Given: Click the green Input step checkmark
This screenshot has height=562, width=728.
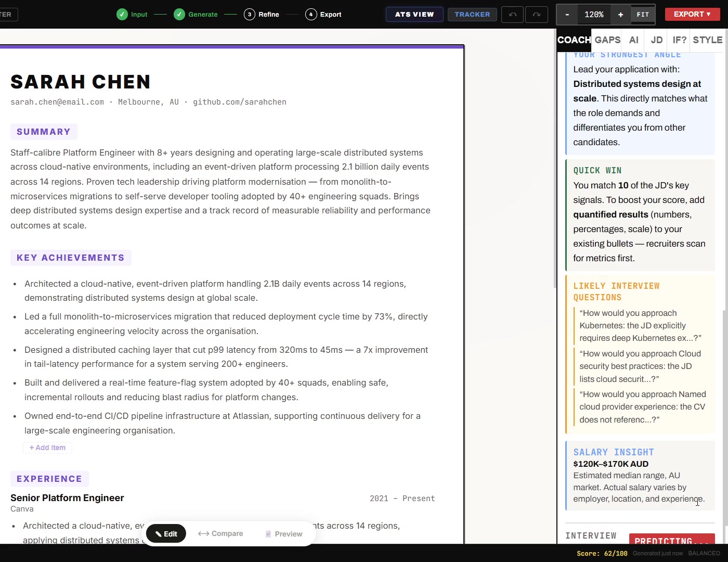Looking at the screenshot, I should point(122,15).
